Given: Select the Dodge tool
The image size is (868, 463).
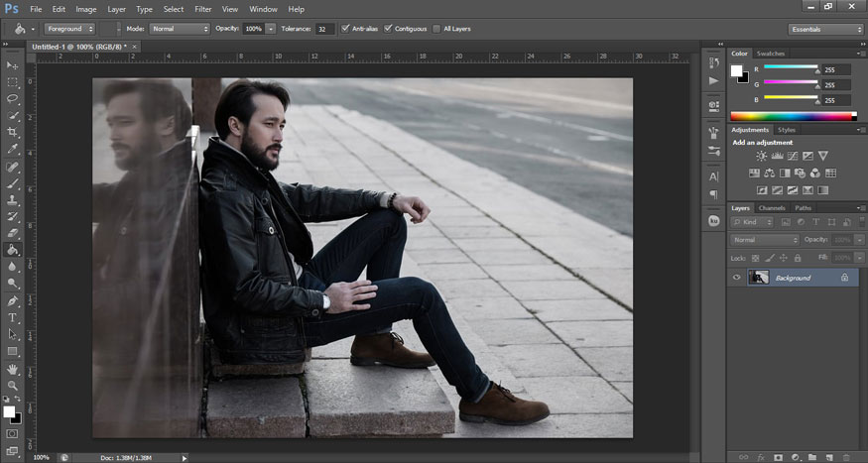Looking at the screenshot, I should click(12, 284).
